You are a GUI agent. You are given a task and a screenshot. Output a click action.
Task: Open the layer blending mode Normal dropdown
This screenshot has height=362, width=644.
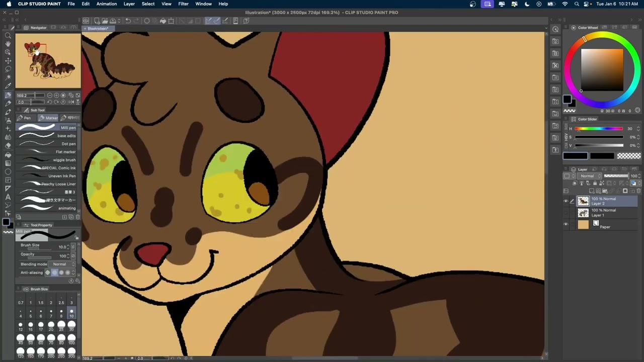(590, 176)
